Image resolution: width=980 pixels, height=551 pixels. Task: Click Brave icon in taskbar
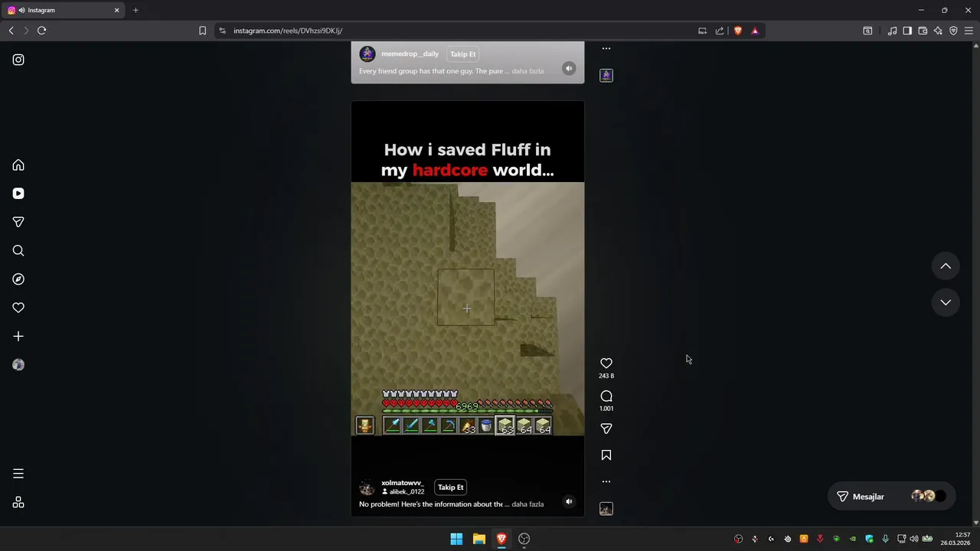(x=501, y=539)
